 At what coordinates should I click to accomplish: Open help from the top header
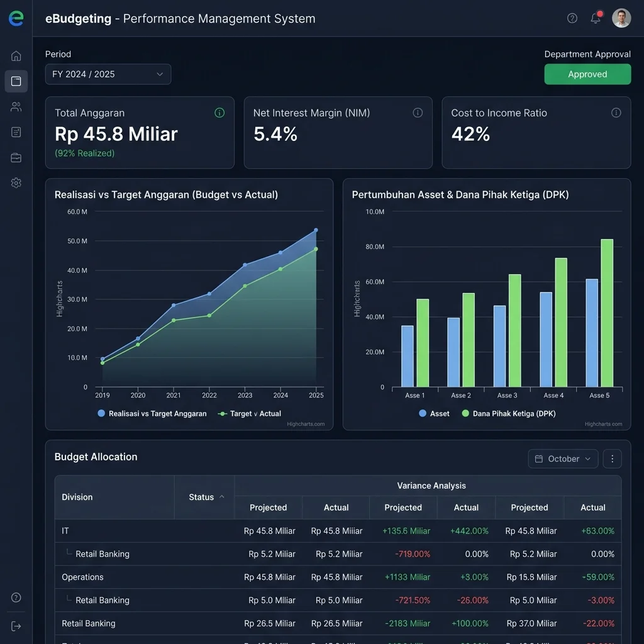click(572, 18)
